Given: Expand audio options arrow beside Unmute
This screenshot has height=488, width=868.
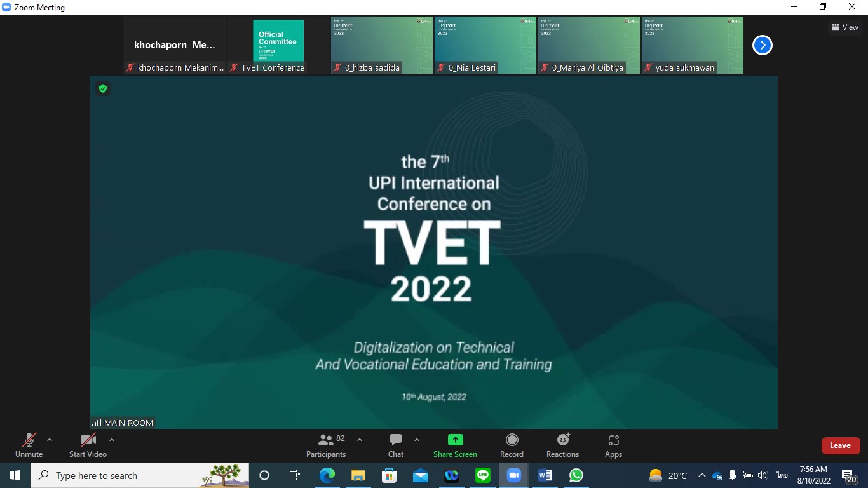Looking at the screenshot, I should (50, 440).
